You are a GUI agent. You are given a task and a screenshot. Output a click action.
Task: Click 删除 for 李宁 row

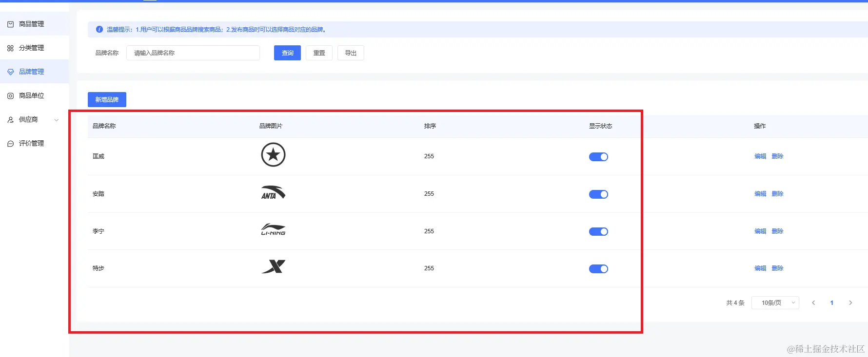(777, 231)
